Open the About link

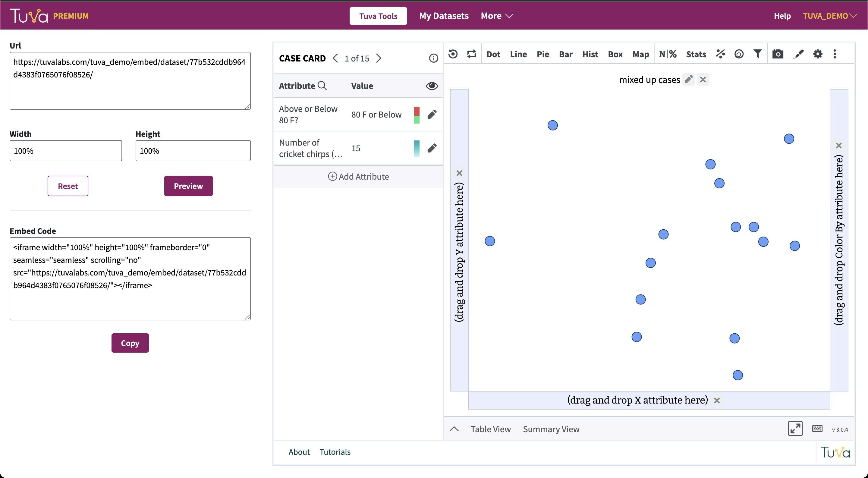299,452
